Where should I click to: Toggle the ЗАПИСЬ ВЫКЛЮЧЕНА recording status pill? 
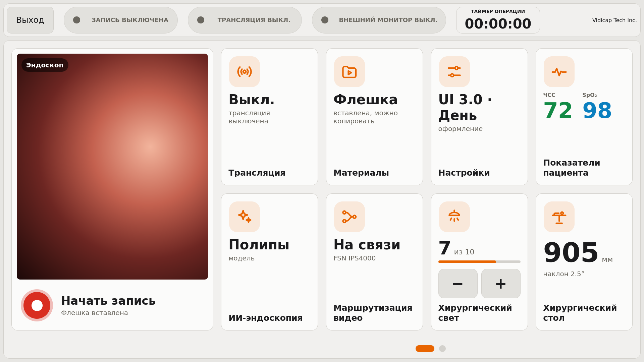(121, 20)
